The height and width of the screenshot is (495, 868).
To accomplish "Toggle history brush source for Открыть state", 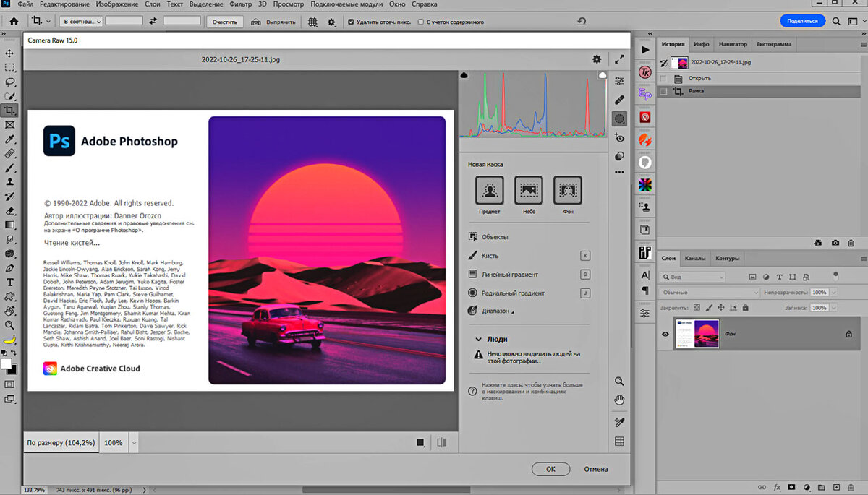I will point(664,78).
